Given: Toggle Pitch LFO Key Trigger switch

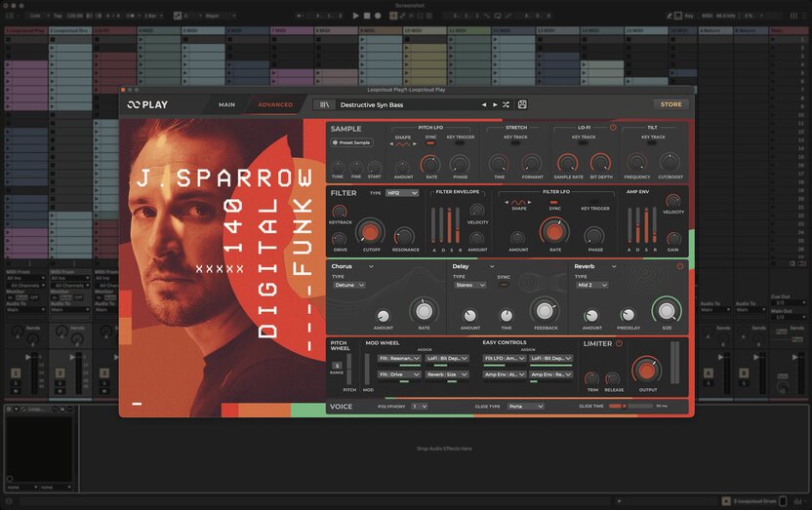Looking at the screenshot, I should pyautogui.click(x=460, y=143).
